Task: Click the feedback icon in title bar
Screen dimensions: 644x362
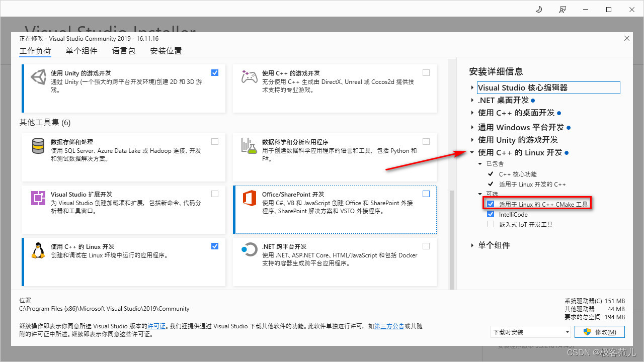Action: coord(562,10)
